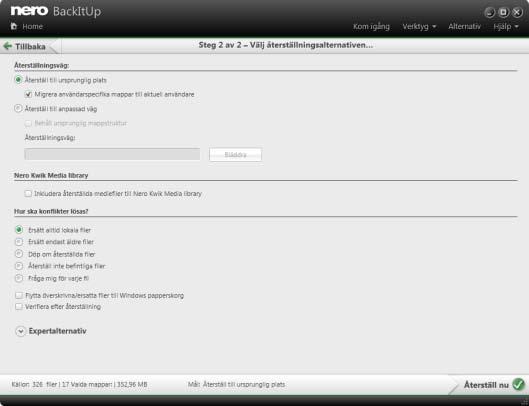529x406 pixels.
Task: Uncheck Migrera användarspecifika mappar checkbox
Action: point(28,94)
